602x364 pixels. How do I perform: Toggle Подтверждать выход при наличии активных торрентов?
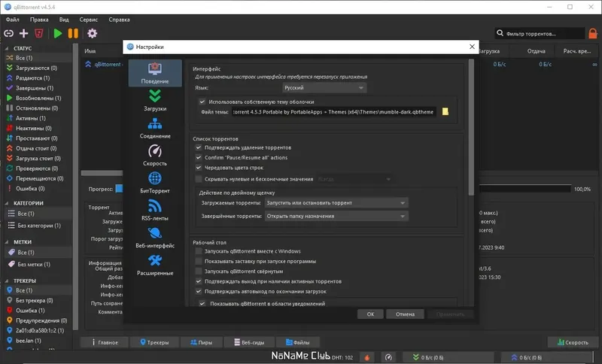pos(199,281)
